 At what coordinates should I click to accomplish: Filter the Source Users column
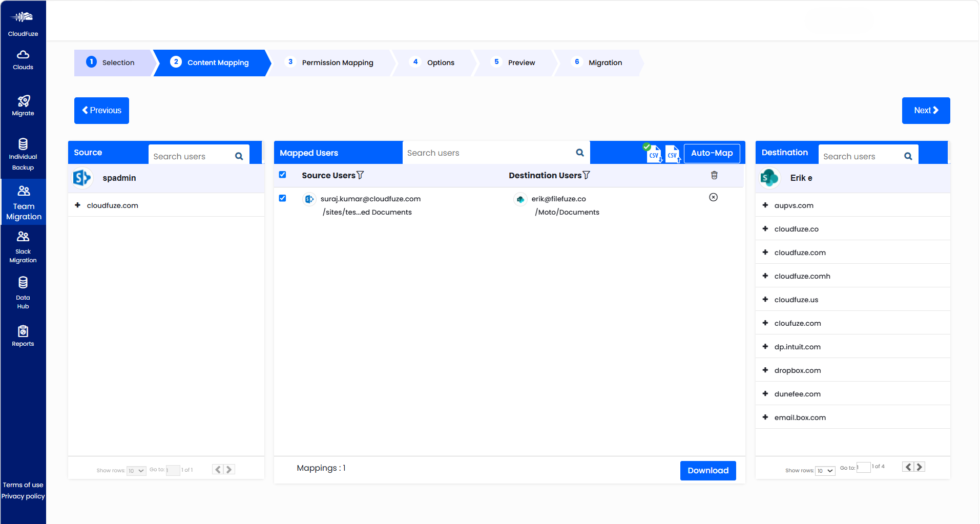pos(360,175)
